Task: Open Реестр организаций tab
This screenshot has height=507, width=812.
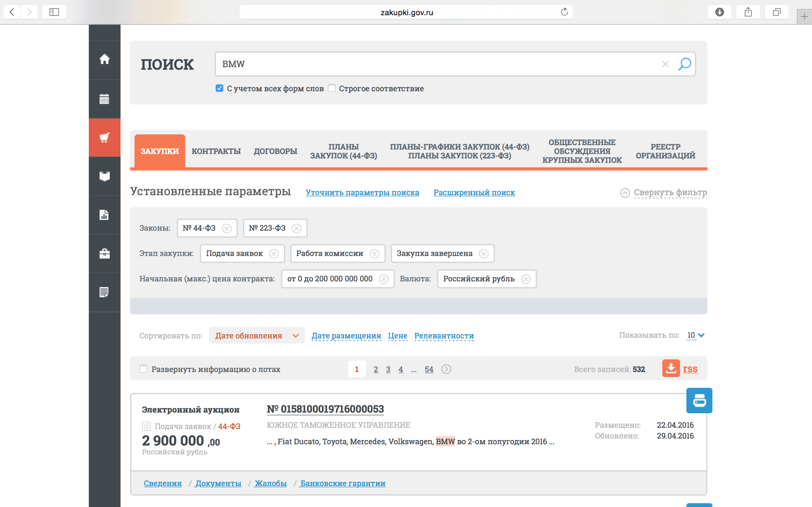Action: [666, 151]
